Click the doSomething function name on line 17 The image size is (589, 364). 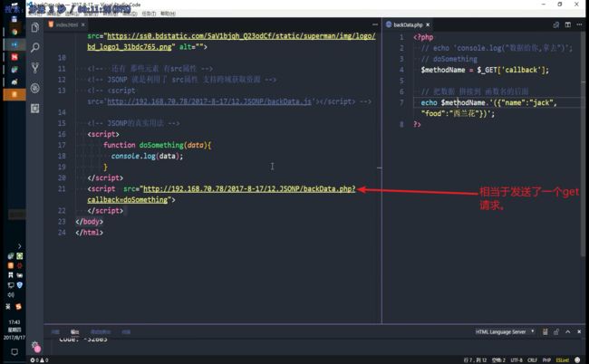point(161,145)
